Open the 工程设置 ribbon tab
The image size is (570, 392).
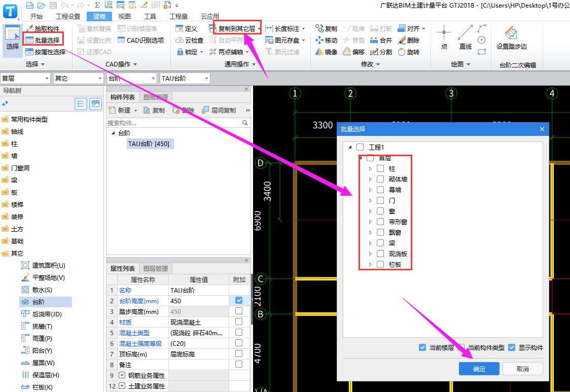tap(68, 16)
